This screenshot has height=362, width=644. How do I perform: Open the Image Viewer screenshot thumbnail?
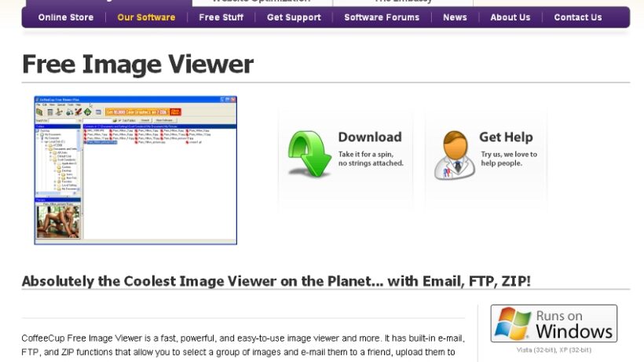point(136,170)
